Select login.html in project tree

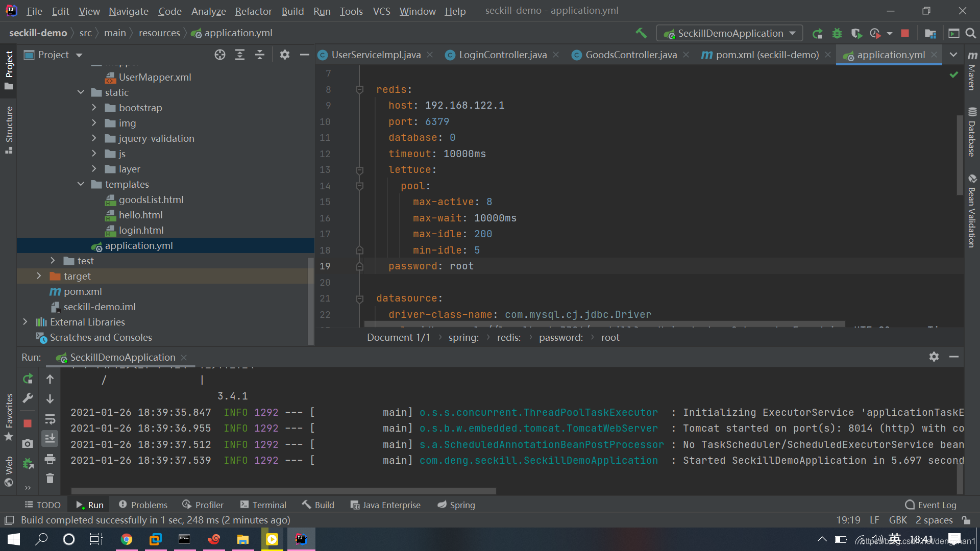141,230
